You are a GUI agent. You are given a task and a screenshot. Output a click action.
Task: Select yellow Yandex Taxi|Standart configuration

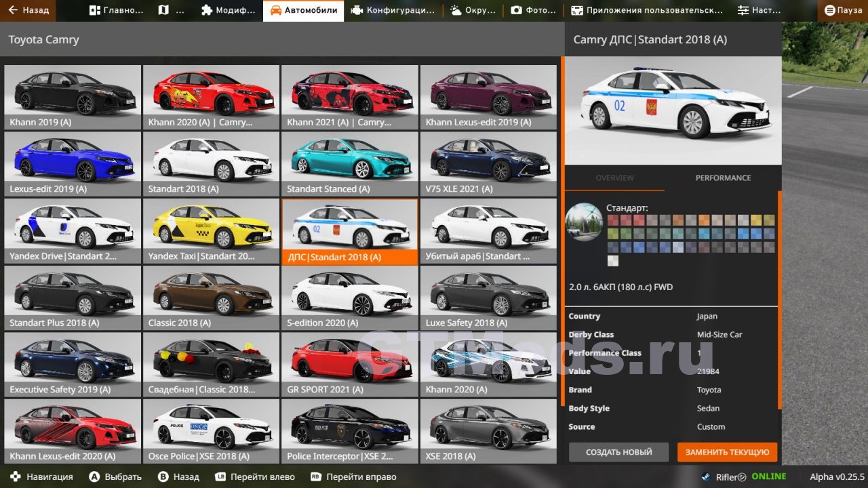point(211,231)
